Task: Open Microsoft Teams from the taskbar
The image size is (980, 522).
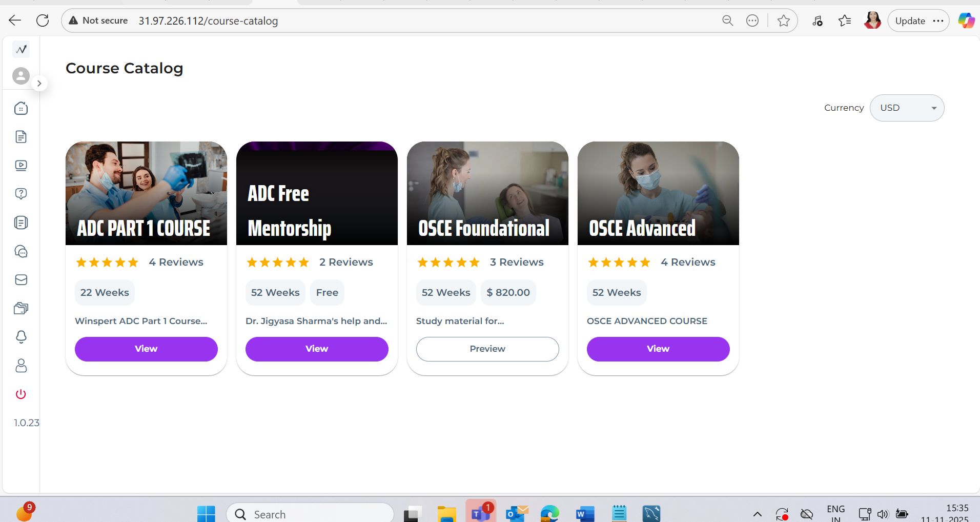Action: coord(480,513)
